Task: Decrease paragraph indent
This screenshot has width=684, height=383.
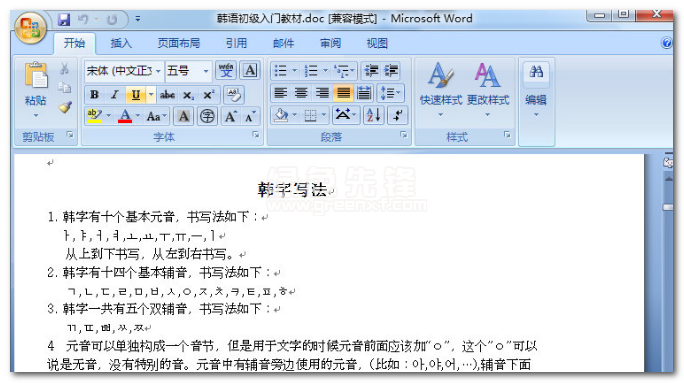Action: tap(371, 71)
